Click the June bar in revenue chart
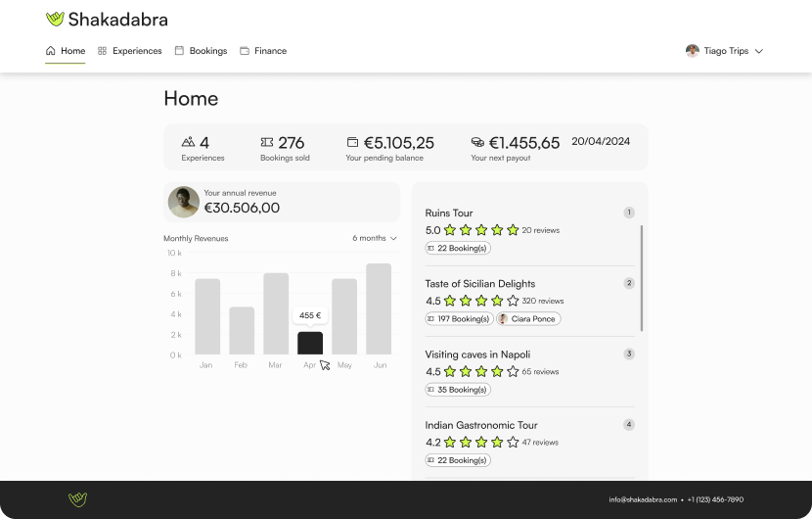This screenshot has height=519, width=812. point(379,308)
